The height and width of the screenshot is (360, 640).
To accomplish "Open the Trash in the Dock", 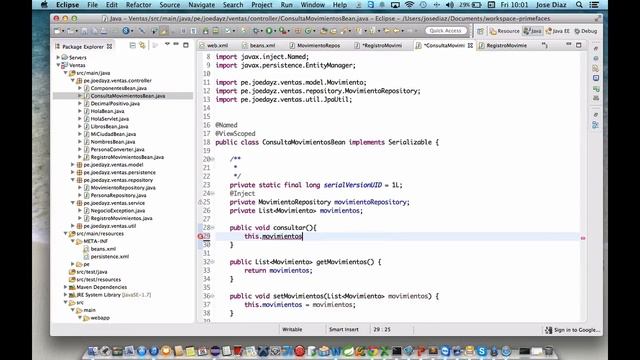I will pos(549,351).
